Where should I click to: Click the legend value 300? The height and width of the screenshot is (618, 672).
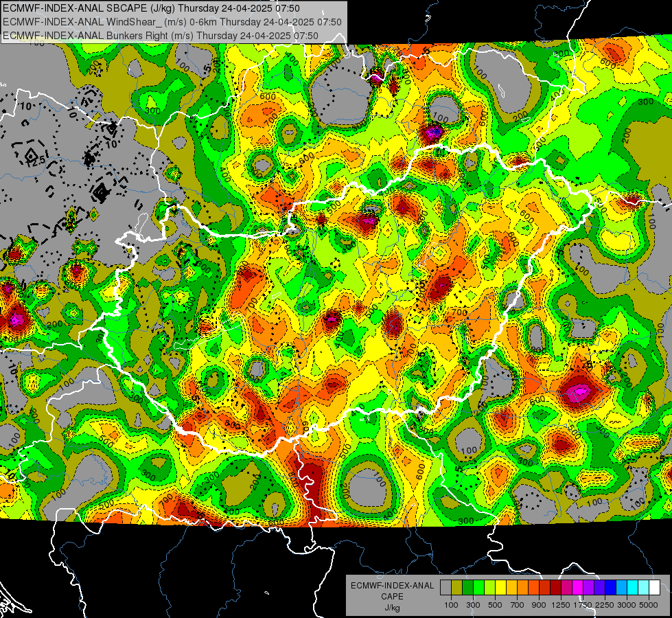tap(473, 605)
